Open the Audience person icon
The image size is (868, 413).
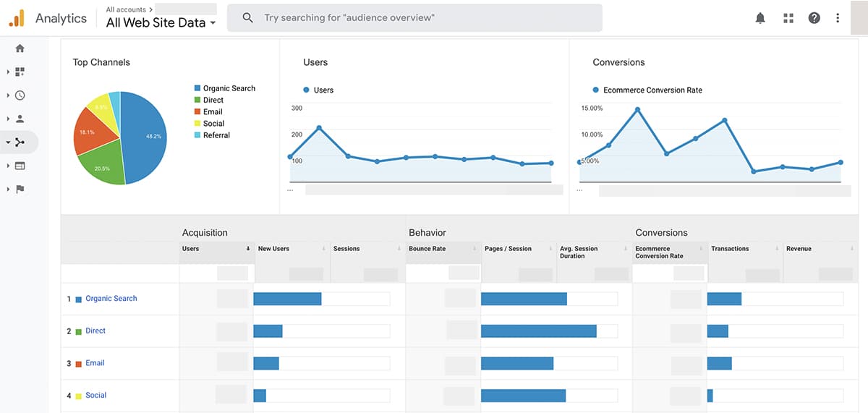(20, 119)
